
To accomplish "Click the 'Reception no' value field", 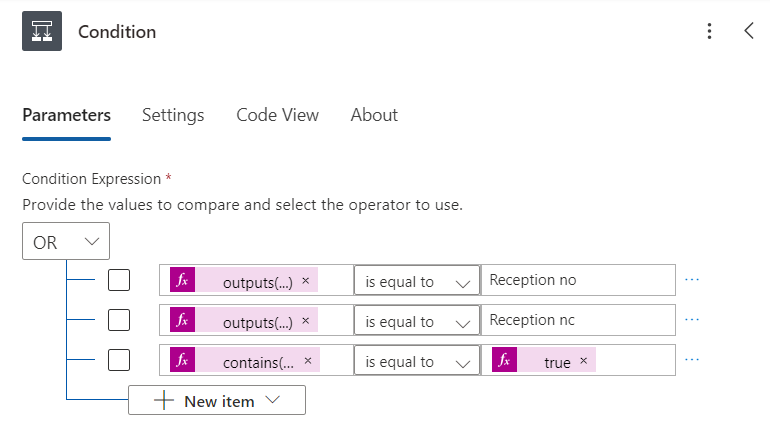I will tap(578, 280).
